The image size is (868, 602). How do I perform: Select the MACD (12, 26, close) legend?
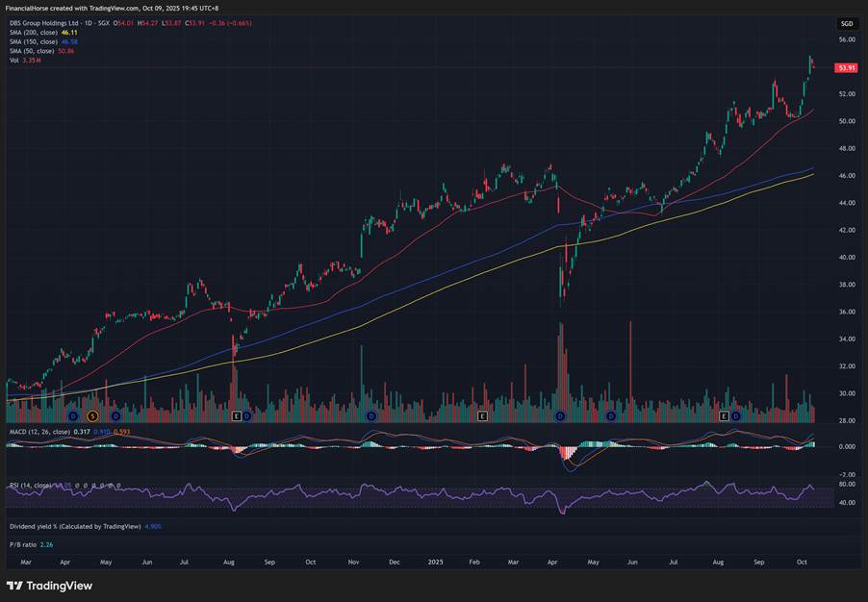[38, 433]
